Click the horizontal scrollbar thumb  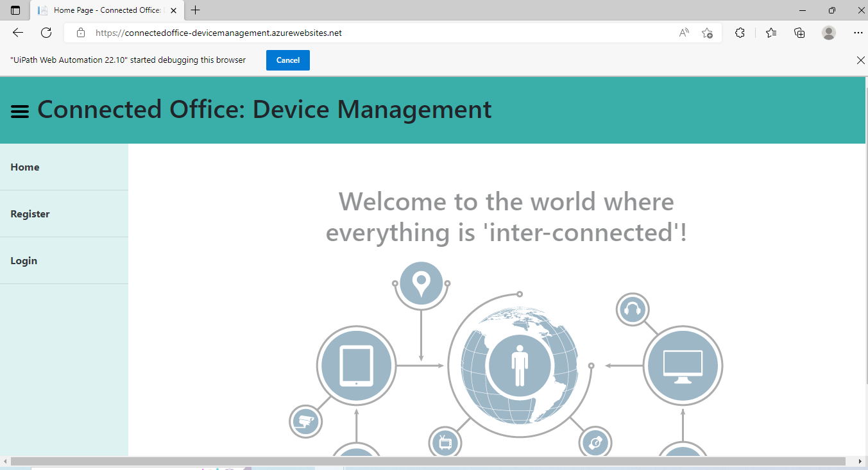(428, 462)
